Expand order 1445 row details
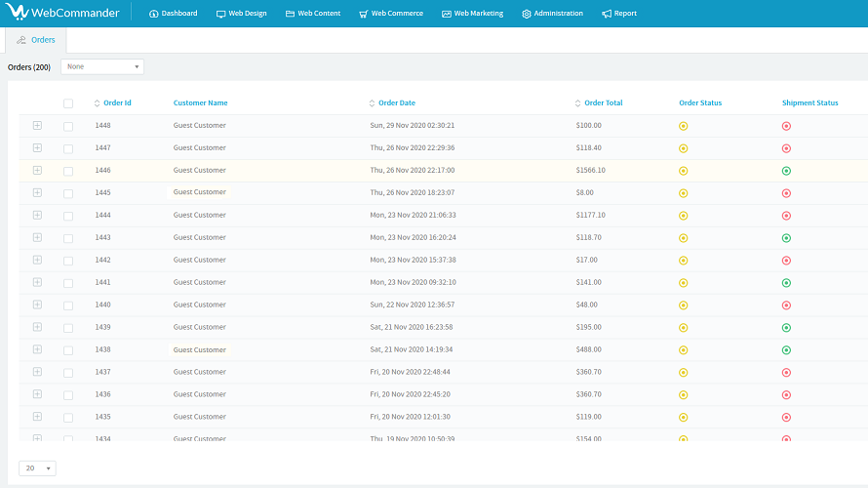Screen dimensions: 868x488 pyautogui.click(x=37, y=192)
